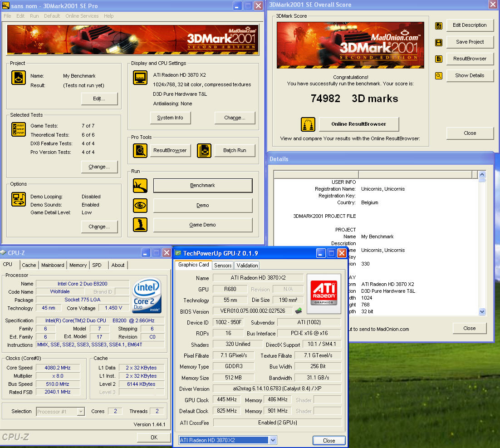Click the ResultBrowser magnifier icon in Pro Tools

coord(140,151)
